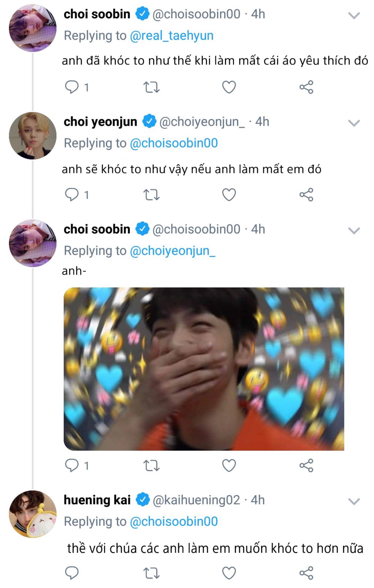
Task: Open the hueningkai display name
Action: coord(97,500)
